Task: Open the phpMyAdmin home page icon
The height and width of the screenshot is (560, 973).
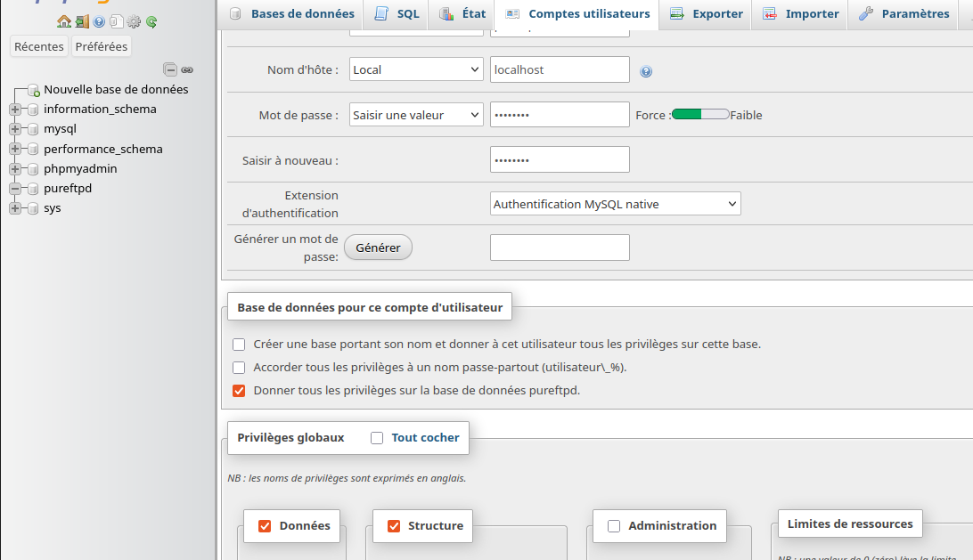Action: [x=63, y=21]
